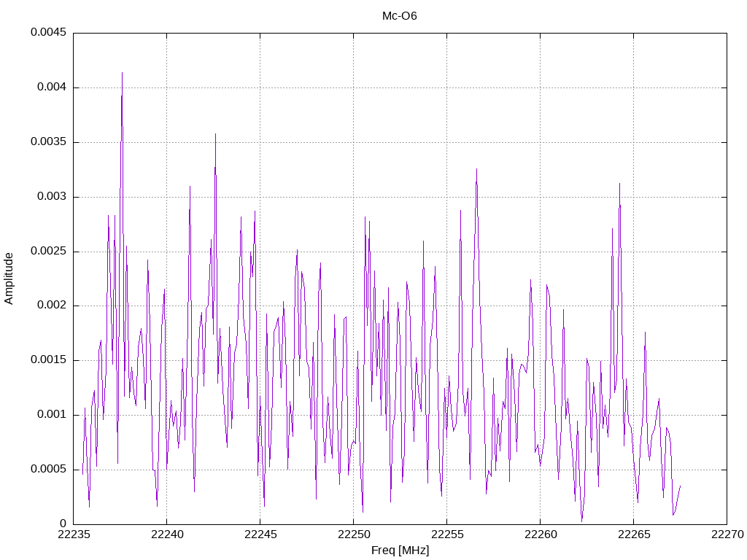Click the 0.0025 y-axis tick label
The height and width of the screenshot is (560, 747).
pyautogui.click(x=49, y=251)
